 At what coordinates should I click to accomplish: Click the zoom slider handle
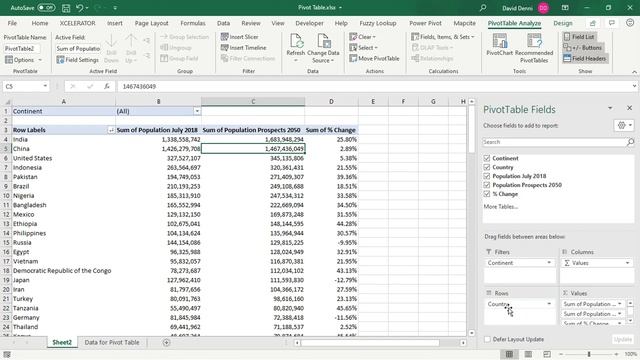589,354
